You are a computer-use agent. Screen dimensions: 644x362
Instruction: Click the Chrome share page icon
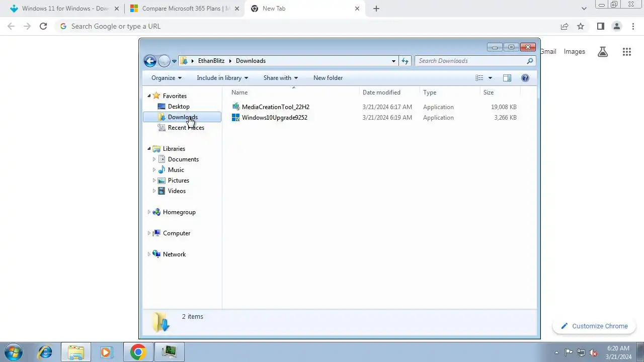point(565,26)
